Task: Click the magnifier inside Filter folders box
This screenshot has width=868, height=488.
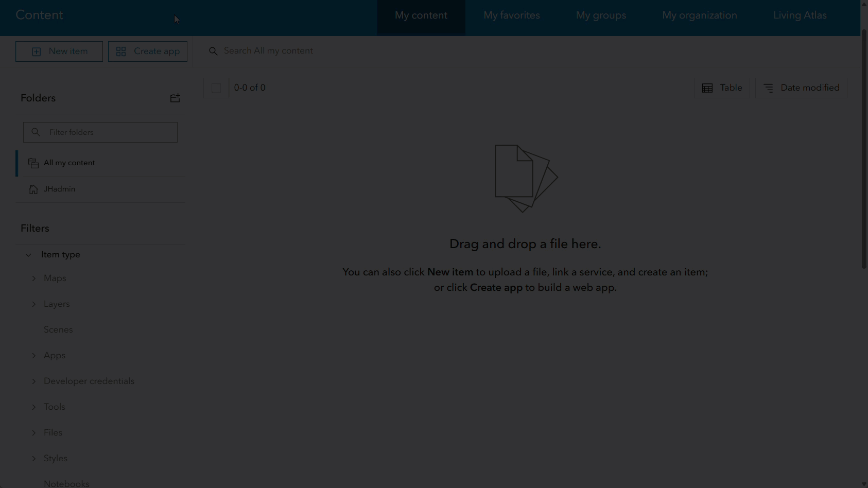Action: pyautogui.click(x=36, y=132)
